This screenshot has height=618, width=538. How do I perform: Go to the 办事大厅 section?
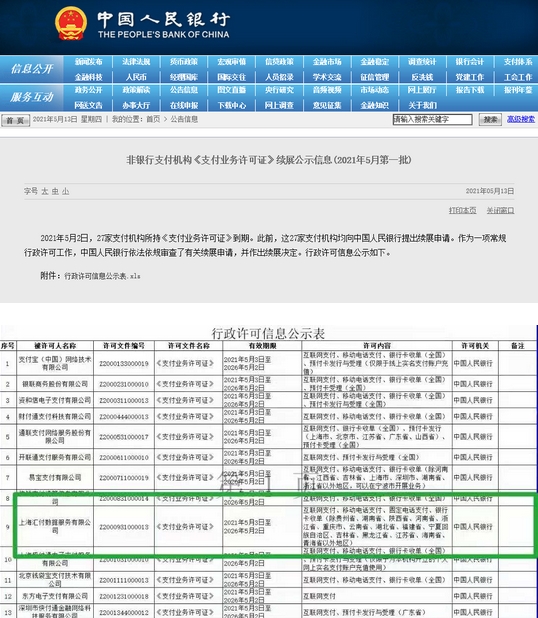136,105
